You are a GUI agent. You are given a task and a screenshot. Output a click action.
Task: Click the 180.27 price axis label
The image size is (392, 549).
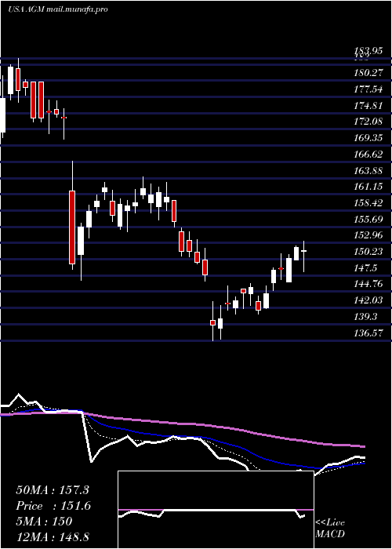368,73
